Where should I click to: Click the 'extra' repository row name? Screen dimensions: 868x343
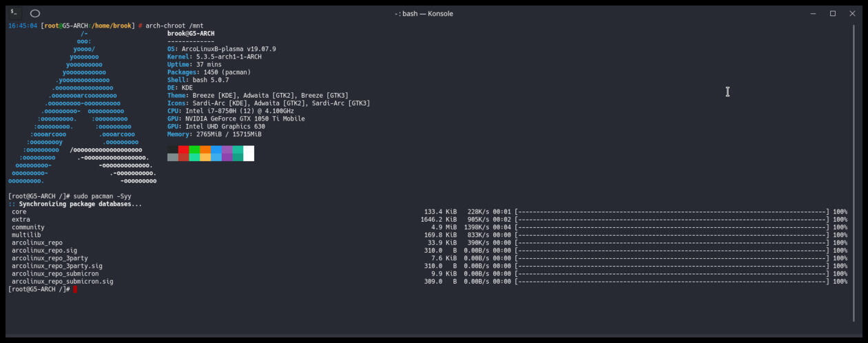(21, 220)
